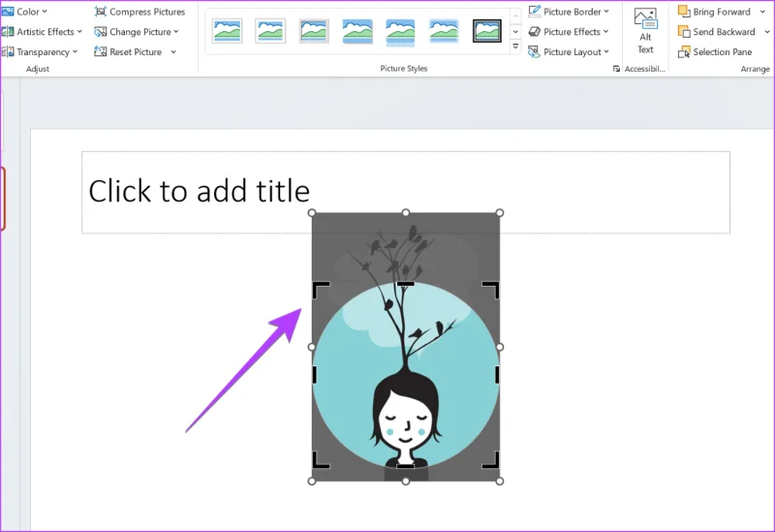
Task: Click the picture's top-right sizing circle
Action: pos(500,212)
